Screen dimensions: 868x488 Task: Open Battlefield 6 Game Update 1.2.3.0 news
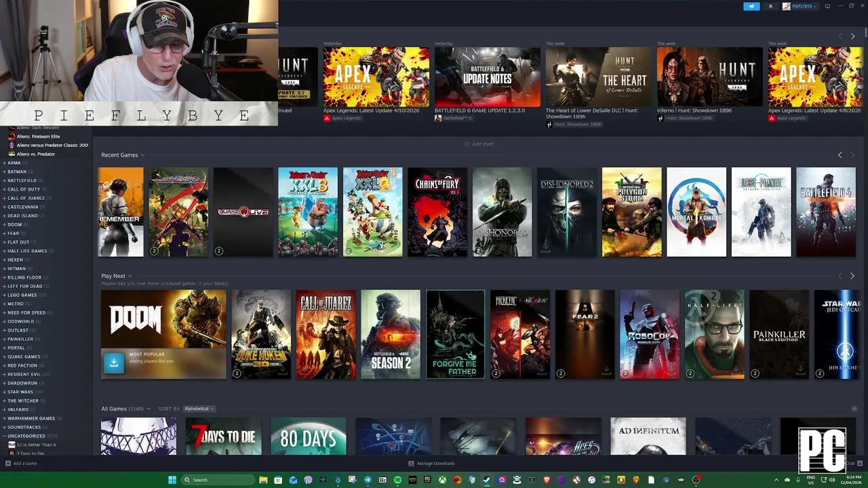(x=488, y=77)
